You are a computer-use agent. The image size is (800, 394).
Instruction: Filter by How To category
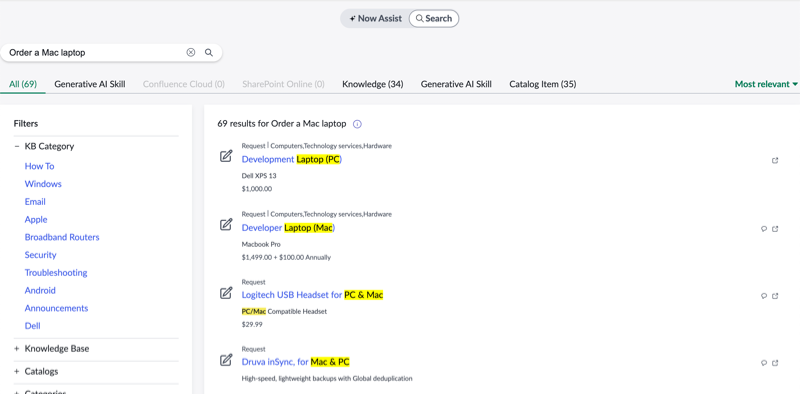[39, 166]
